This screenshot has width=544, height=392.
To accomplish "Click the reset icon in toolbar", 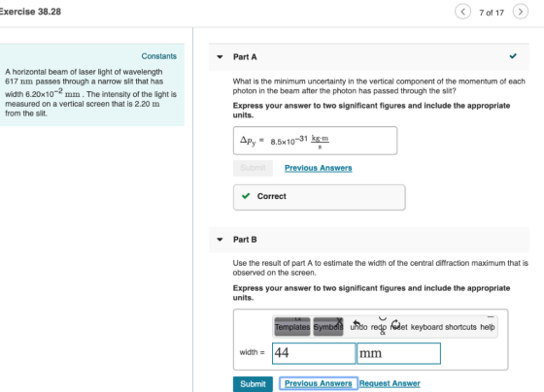I will point(398,327).
